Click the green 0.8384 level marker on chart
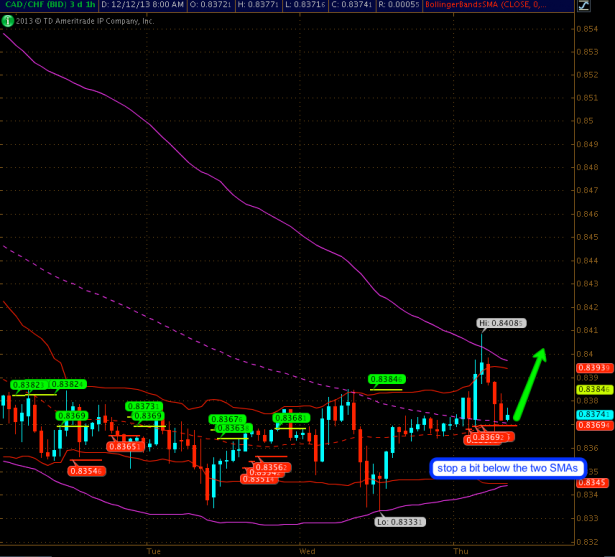Screen dimensions: 615x557 coord(385,379)
